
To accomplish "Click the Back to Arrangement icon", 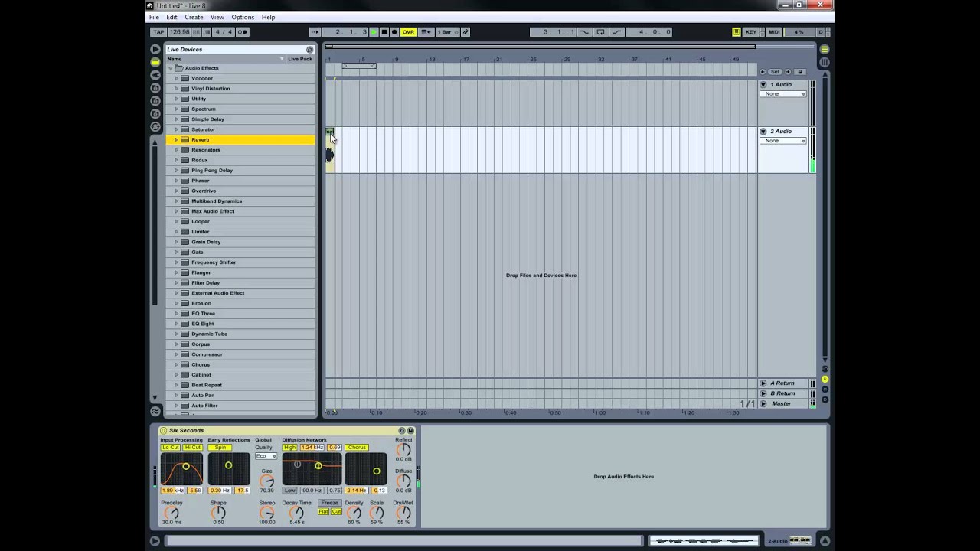I will click(426, 32).
